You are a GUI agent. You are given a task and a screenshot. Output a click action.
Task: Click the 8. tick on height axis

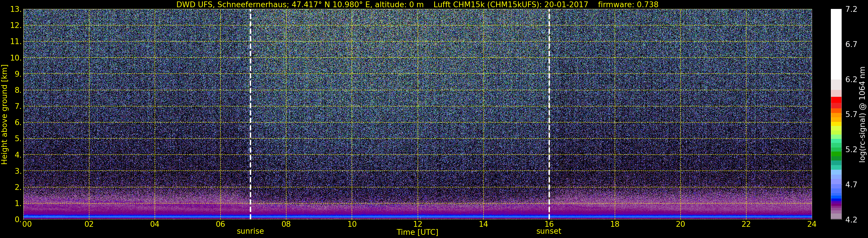[18, 90]
